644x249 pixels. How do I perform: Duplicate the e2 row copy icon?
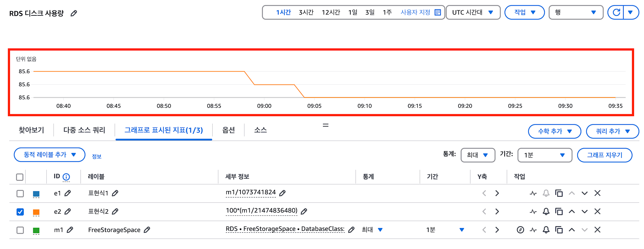point(559,211)
